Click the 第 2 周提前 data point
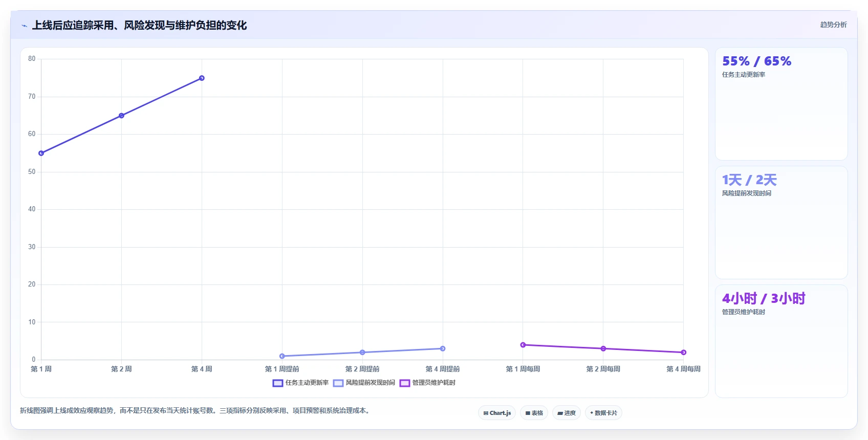 362,353
